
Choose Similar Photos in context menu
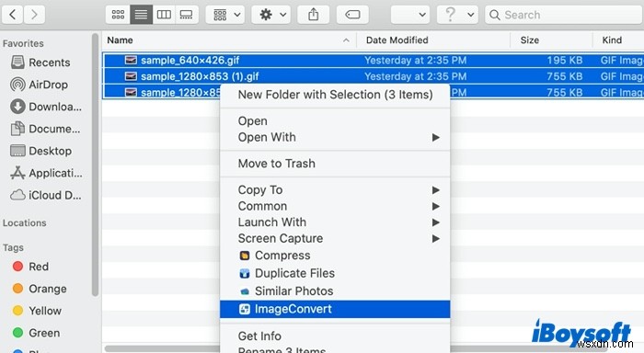click(335, 291)
